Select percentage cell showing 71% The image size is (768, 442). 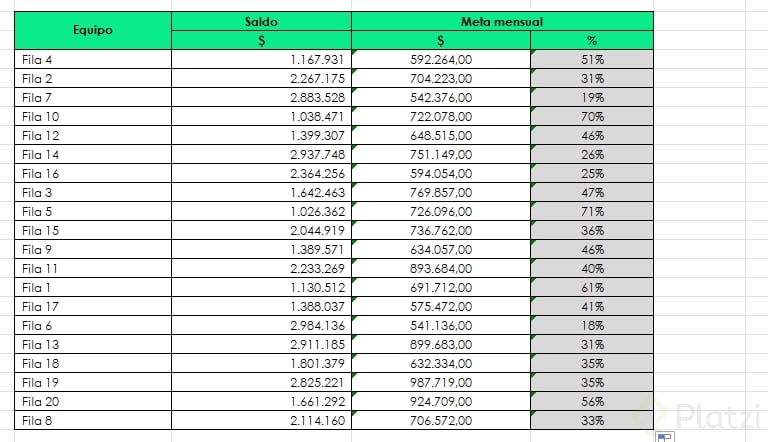(x=592, y=211)
